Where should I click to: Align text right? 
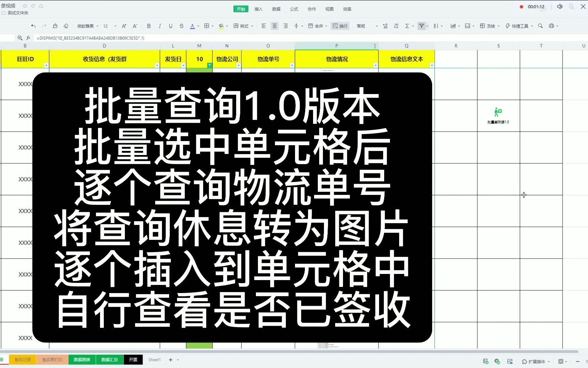click(285, 26)
